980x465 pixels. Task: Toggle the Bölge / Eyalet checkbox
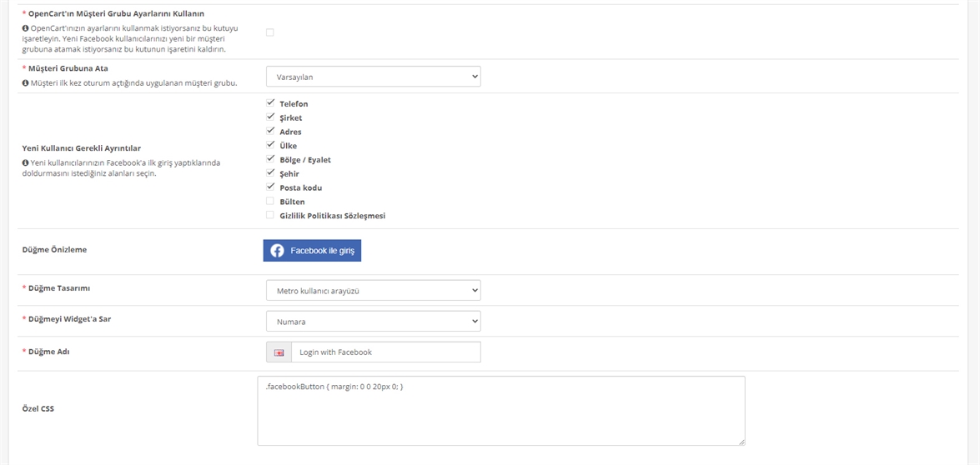pos(270,158)
